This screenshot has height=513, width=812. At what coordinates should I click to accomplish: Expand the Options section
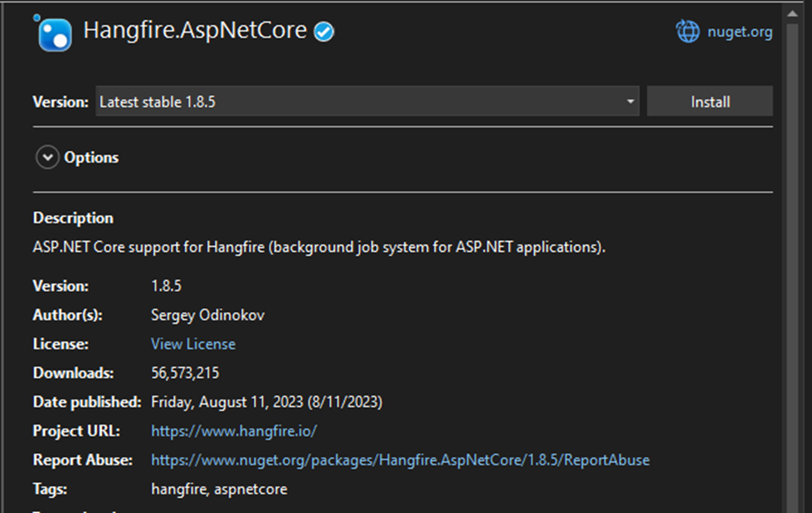click(x=92, y=157)
